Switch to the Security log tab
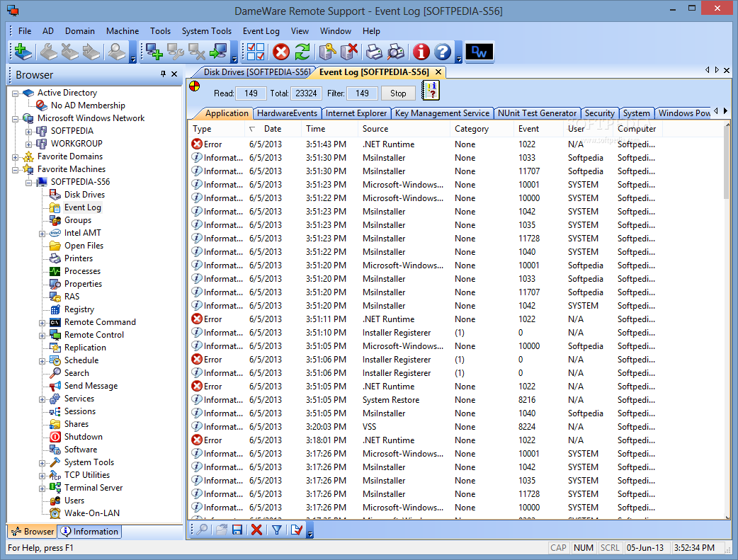This screenshot has height=560, width=738. [600, 113]
